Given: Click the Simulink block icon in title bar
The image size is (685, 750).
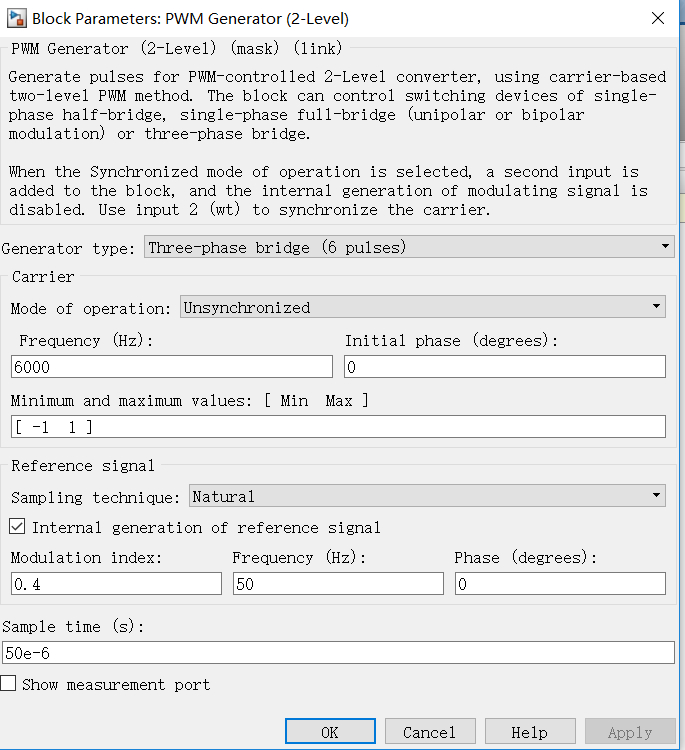Looking at the screenshot, I should click(x=15, y=18).
